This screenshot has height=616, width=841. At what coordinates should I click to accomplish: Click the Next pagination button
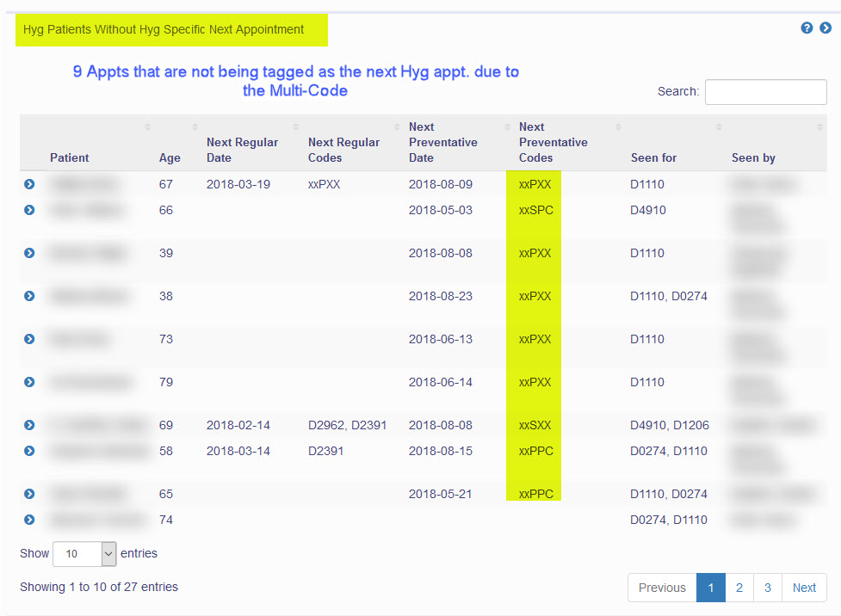[x=803, y=588]
